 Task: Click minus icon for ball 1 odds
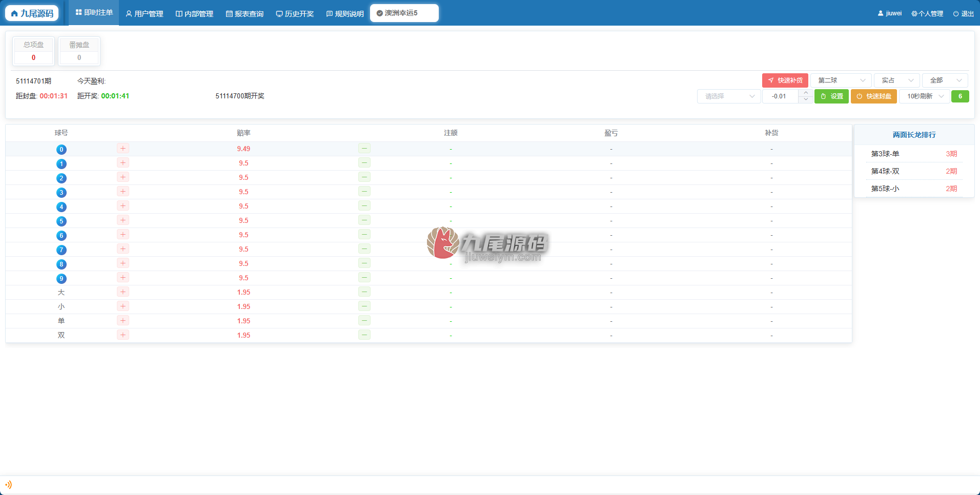pos(364,163)
